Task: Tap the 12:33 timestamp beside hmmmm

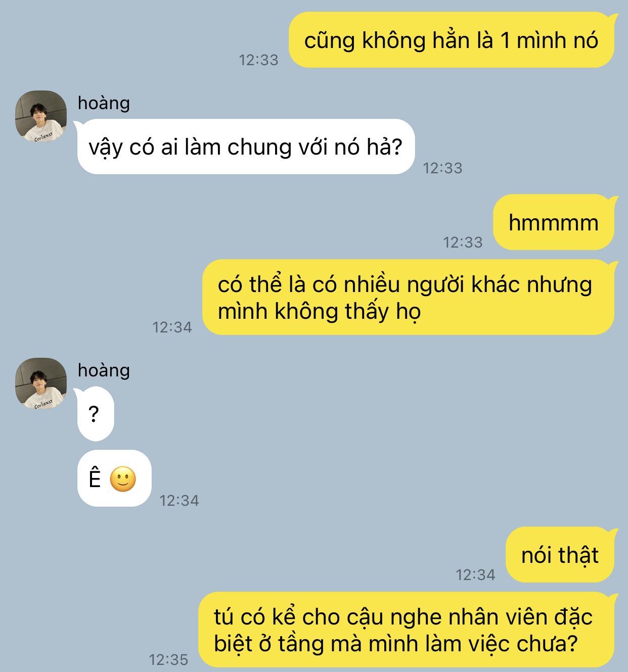Action: click(x=463, y=242)
